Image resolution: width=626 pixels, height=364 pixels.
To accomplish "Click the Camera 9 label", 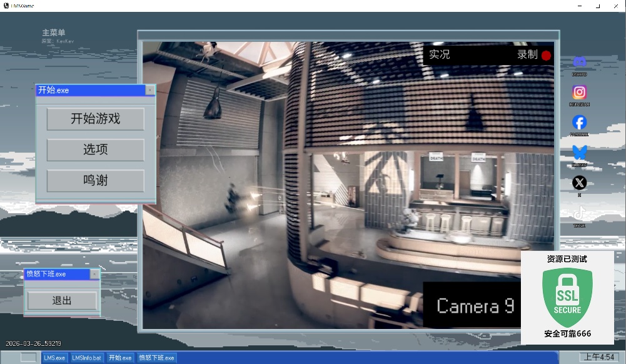I will tap(475, 306).
